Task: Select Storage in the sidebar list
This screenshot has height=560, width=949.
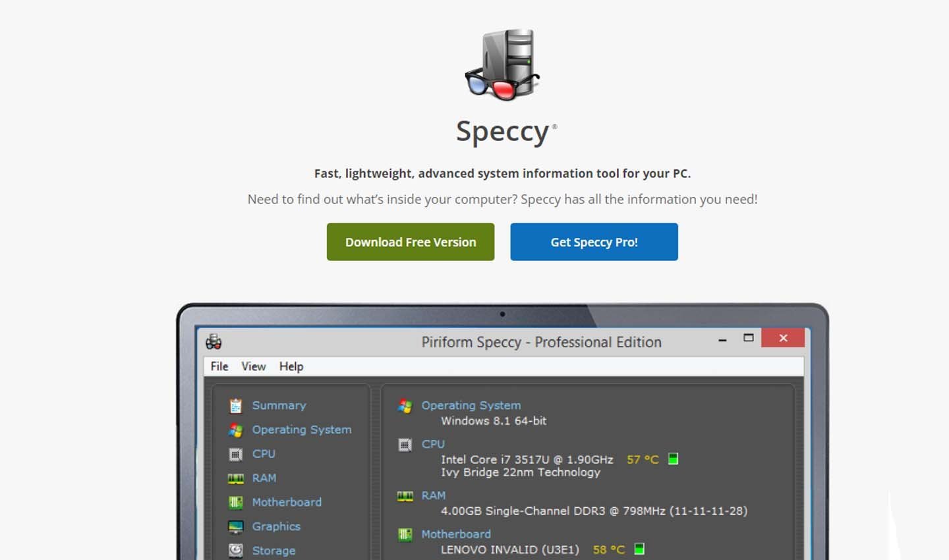Action: pyautogui.click(x=273, y=551)
